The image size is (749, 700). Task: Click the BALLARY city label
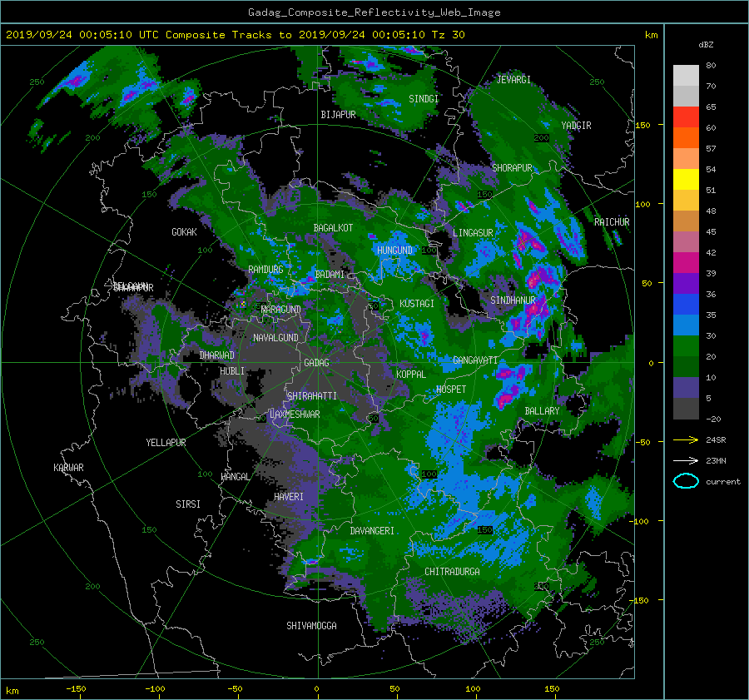(x=542, y=411)
